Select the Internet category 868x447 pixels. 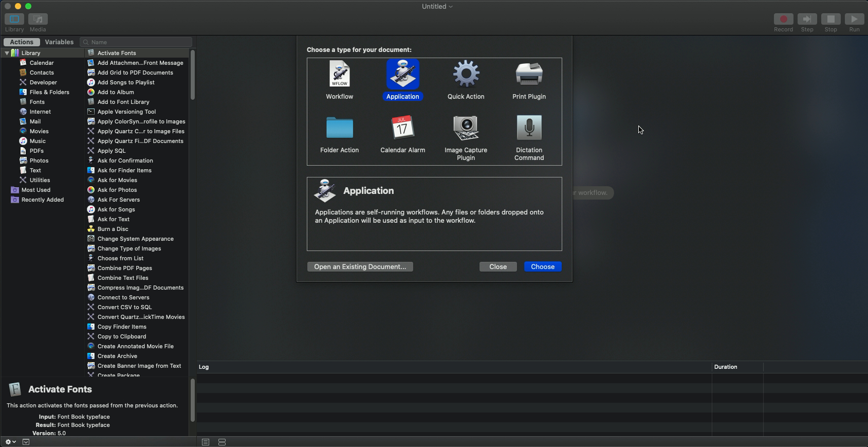[x=40, y=112]
